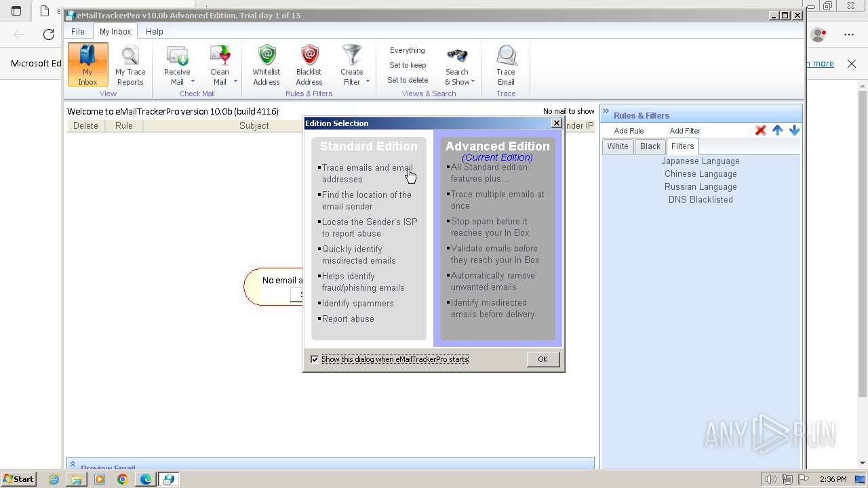This screenshot has height=488, width=868.
Task: Expand the Receive Mail dropdown arrow
Action: click(193, 82)
